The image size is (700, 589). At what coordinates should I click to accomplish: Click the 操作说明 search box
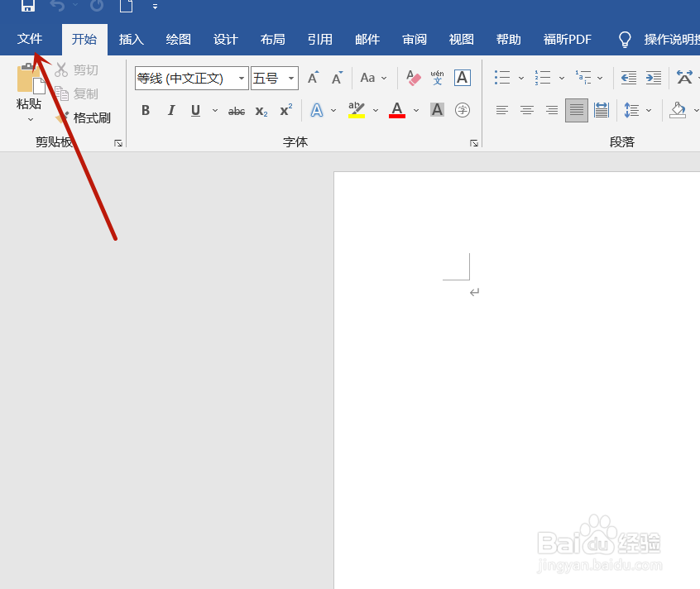669,39
